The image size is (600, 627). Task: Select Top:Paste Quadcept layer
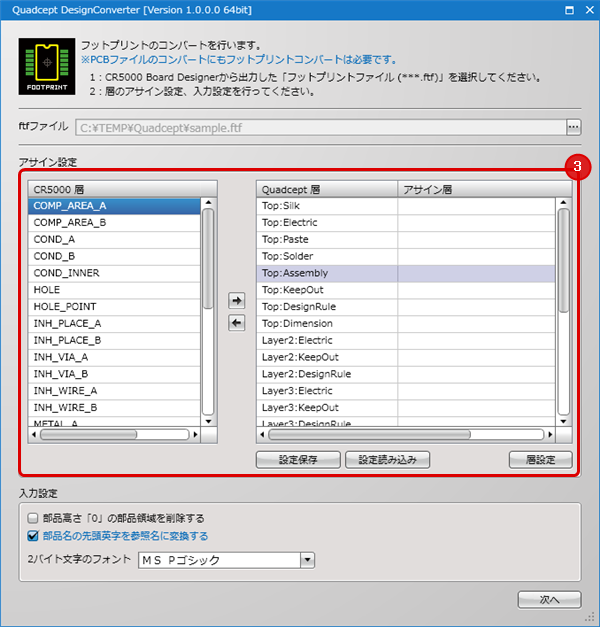[x=406, y=239]
